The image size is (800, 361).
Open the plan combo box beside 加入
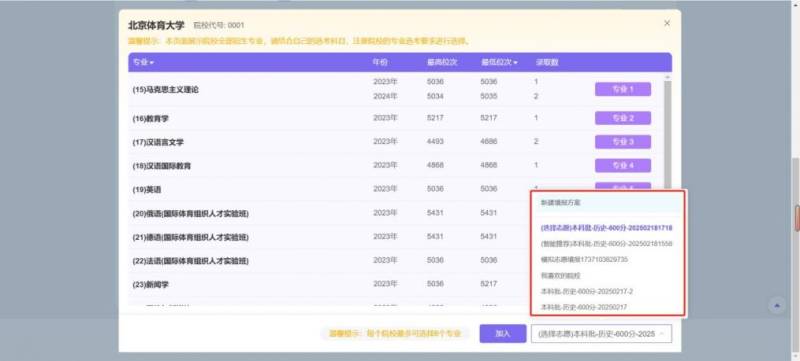click(601, 334)
